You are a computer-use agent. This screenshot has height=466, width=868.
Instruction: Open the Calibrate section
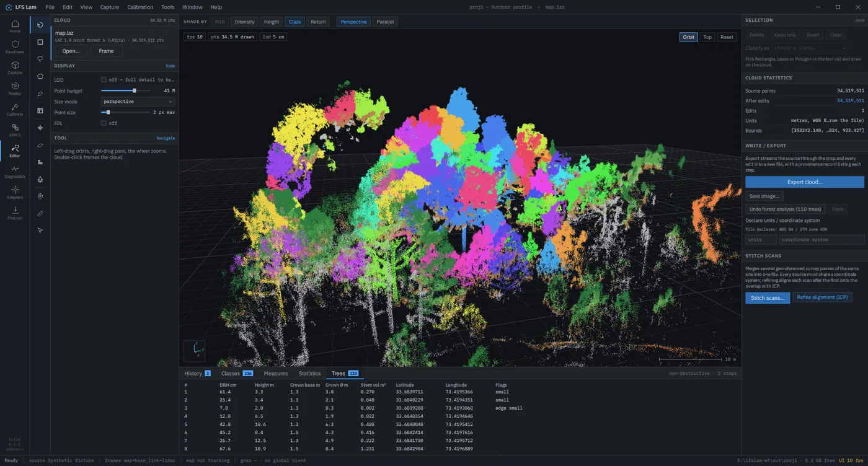coord(15,110)
